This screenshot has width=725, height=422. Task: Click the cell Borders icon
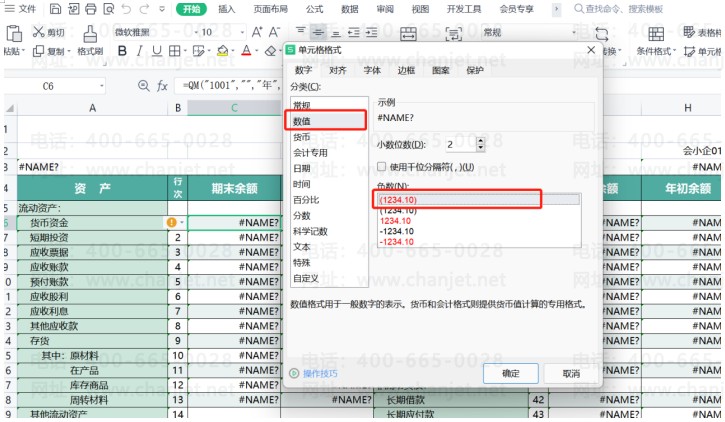(174, 51)
